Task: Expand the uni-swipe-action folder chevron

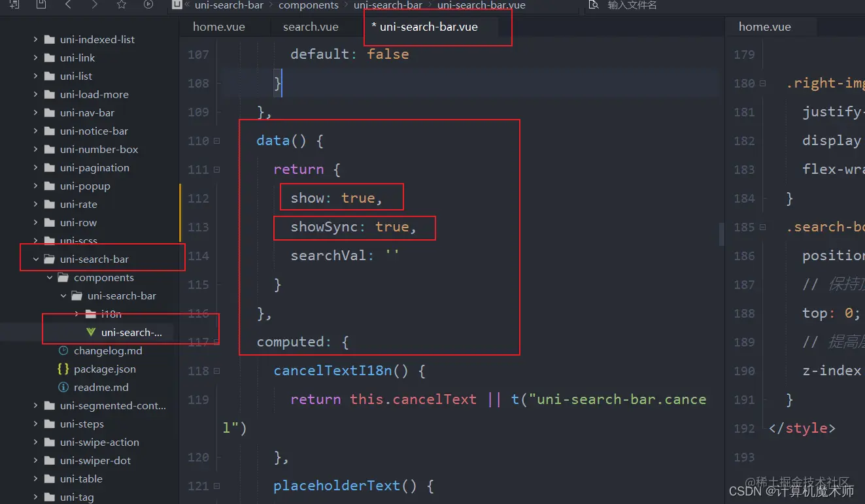Action: (x=35, y=442)
